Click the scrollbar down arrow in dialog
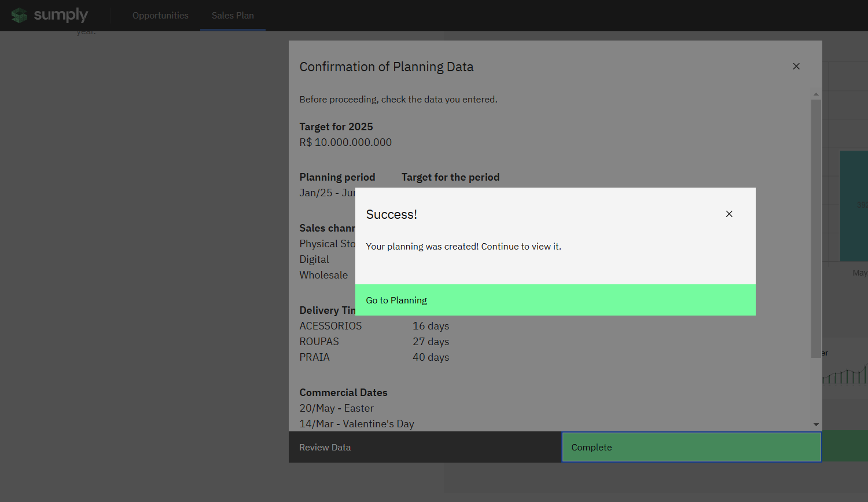Image resolution: width=868 pixels, height=502 pixels. [x=816, y=424]
